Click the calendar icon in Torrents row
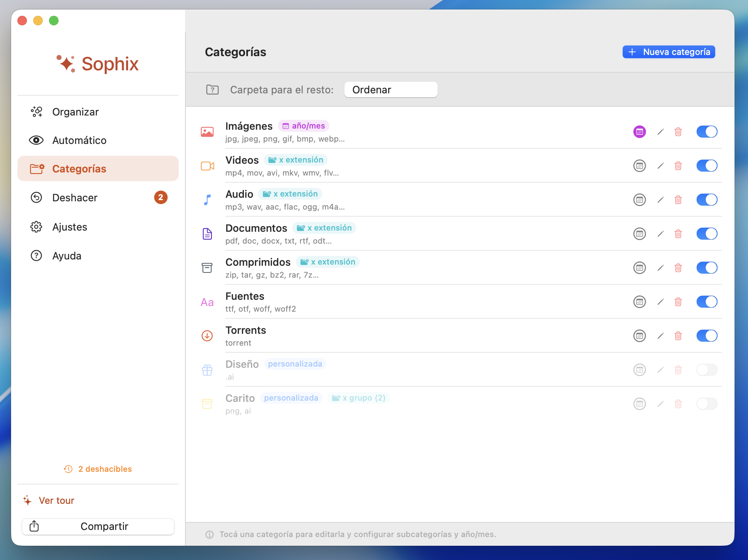748x560 pixels. point(639,336)
